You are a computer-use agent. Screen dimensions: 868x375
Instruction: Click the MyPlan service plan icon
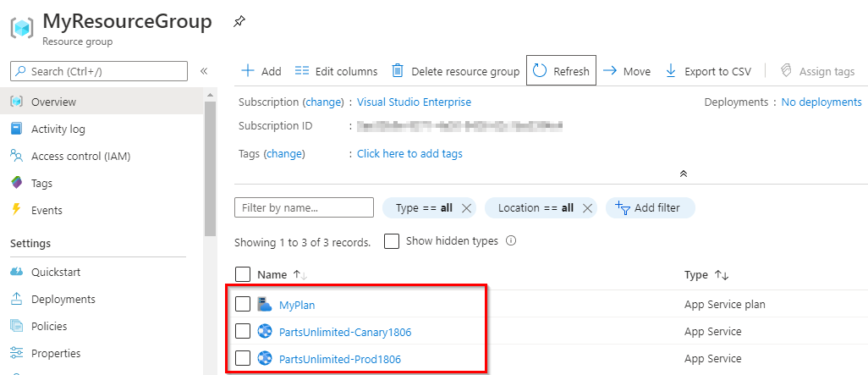coord(265,304)
